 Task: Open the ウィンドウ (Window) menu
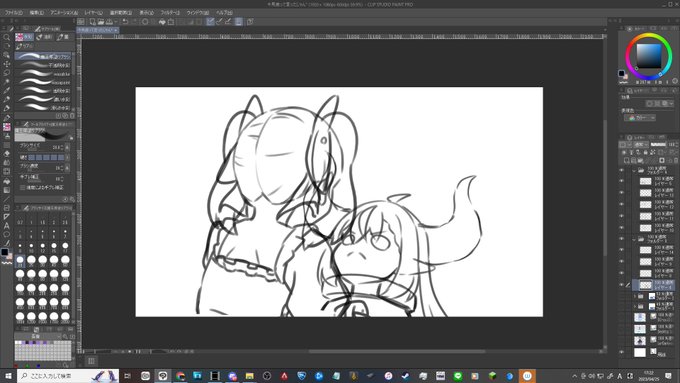(198, 13)
